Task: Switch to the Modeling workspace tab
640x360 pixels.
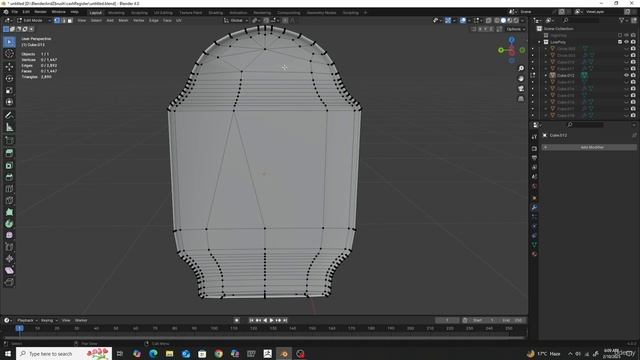Action: coord(116,13)
